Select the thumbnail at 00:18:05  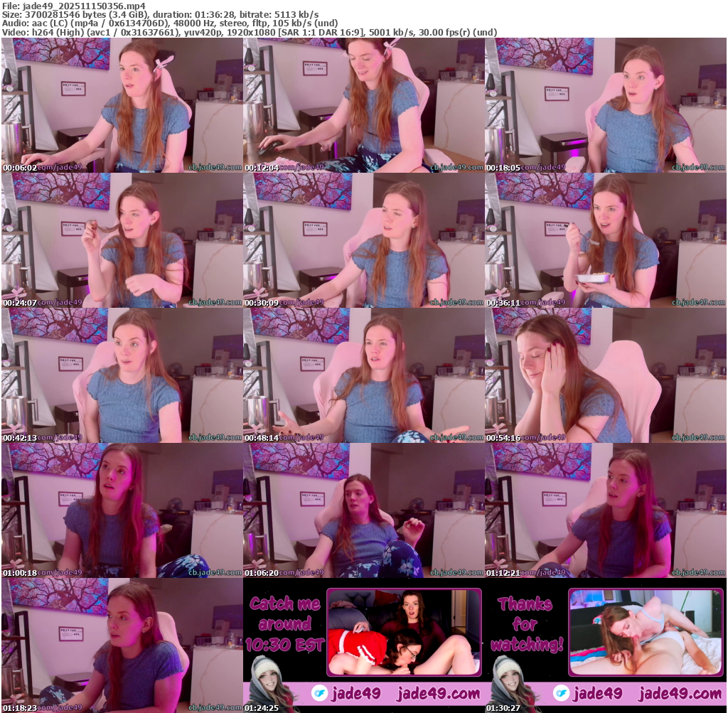point(606,105)
